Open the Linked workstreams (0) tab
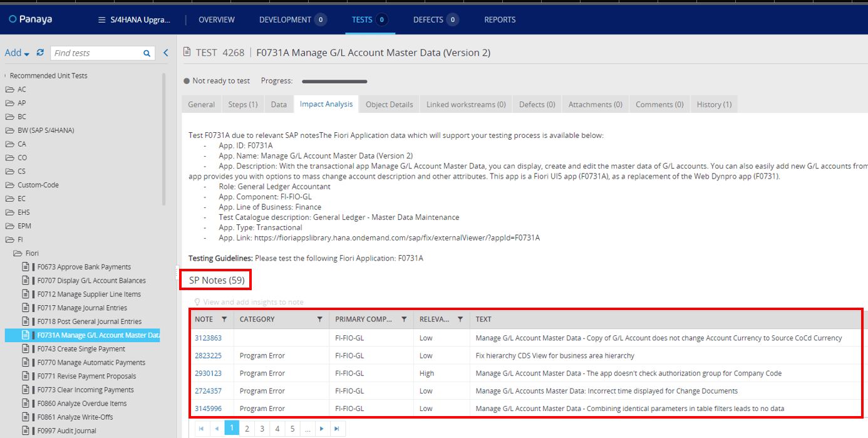Image resolution: width=868 pixels, height=438 pixels. (466, 105)
